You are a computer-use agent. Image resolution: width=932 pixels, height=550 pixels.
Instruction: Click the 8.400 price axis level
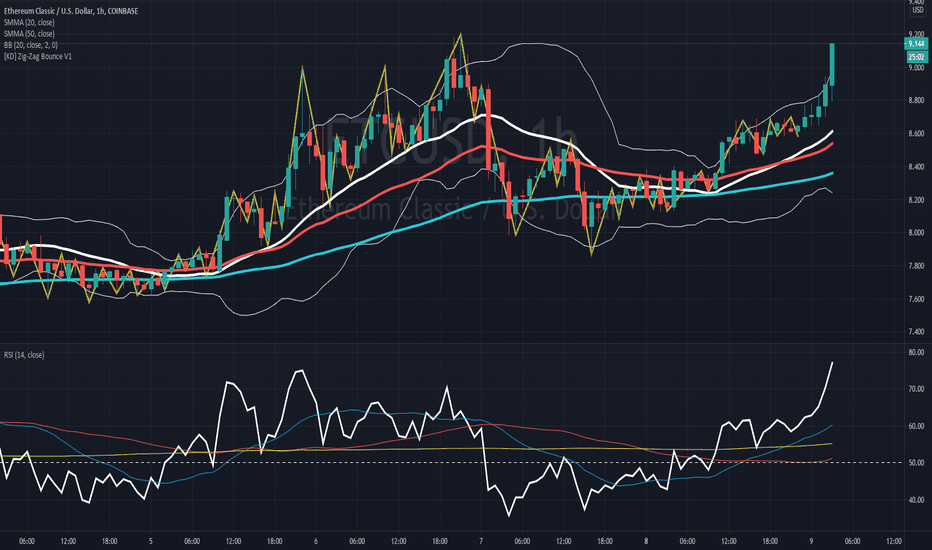[x=916, y=166]
